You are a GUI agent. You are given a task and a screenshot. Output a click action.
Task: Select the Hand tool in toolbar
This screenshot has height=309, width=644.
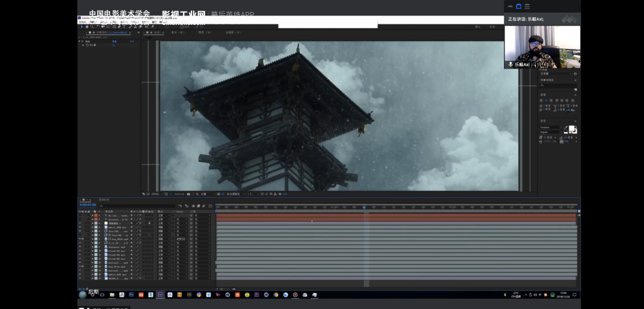coord(87,27)
